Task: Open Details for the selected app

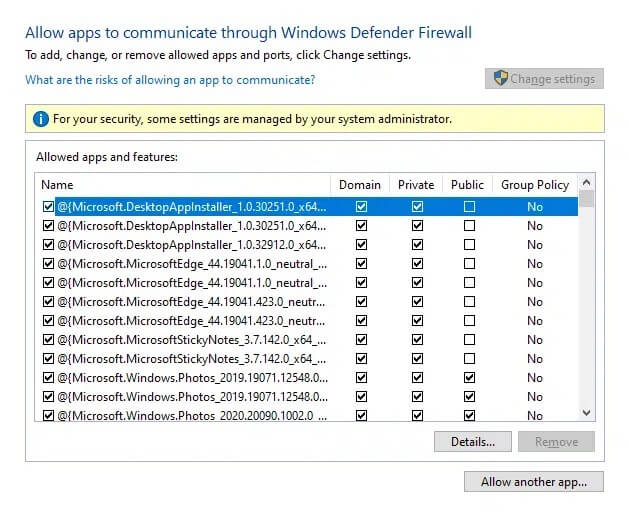Action: click(473, 442)
